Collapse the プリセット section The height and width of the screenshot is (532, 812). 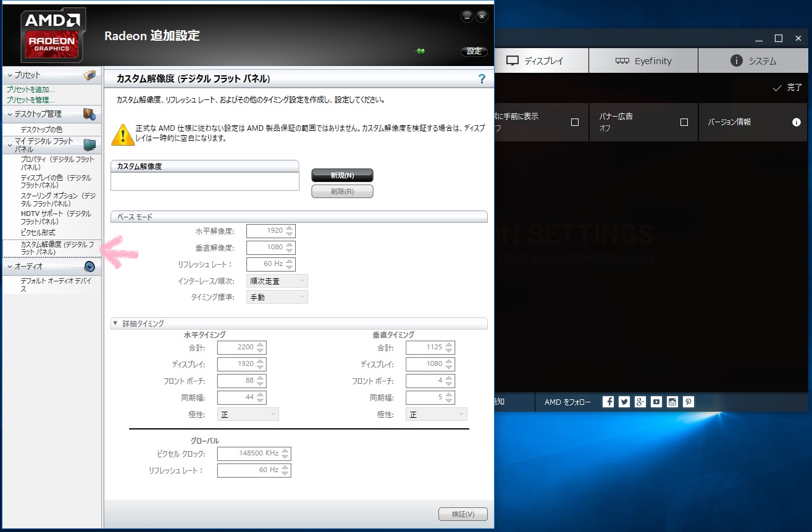(10, 75)
